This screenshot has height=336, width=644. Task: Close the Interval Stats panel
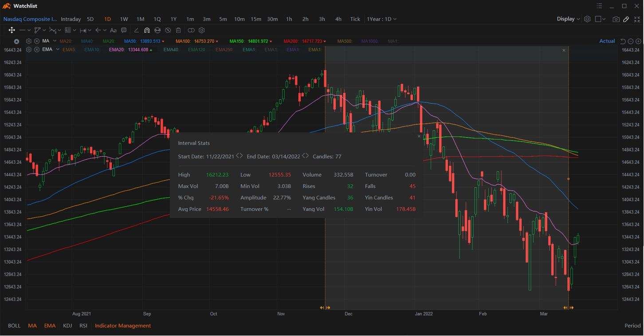[x=419, y=136]
